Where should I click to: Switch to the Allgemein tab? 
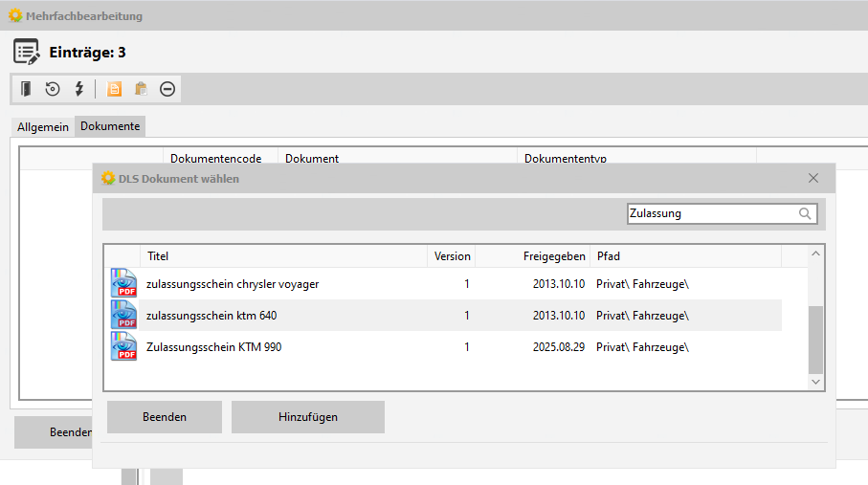point(43,127)
